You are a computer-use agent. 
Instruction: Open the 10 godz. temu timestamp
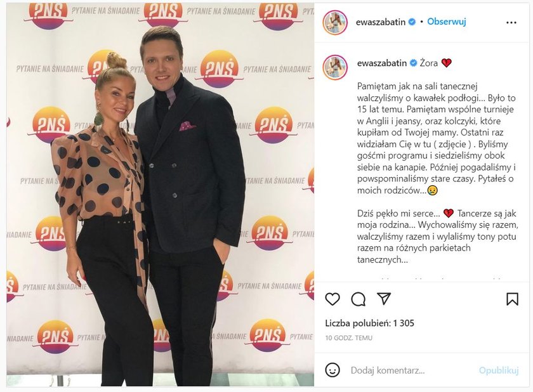[x=349, y=338]
